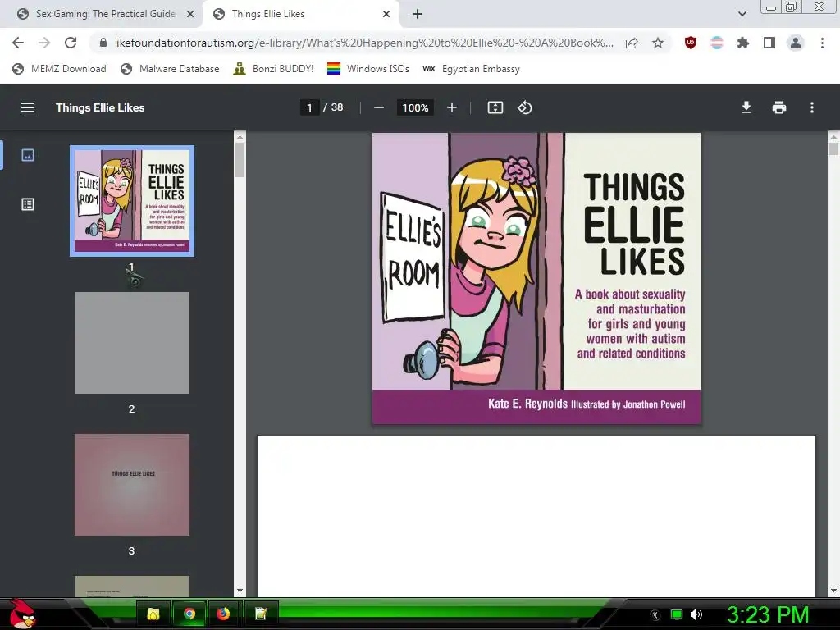The width and height of the screenshot is (840, 630).
Task: Edit the current page number field
Action: [309, 107]
